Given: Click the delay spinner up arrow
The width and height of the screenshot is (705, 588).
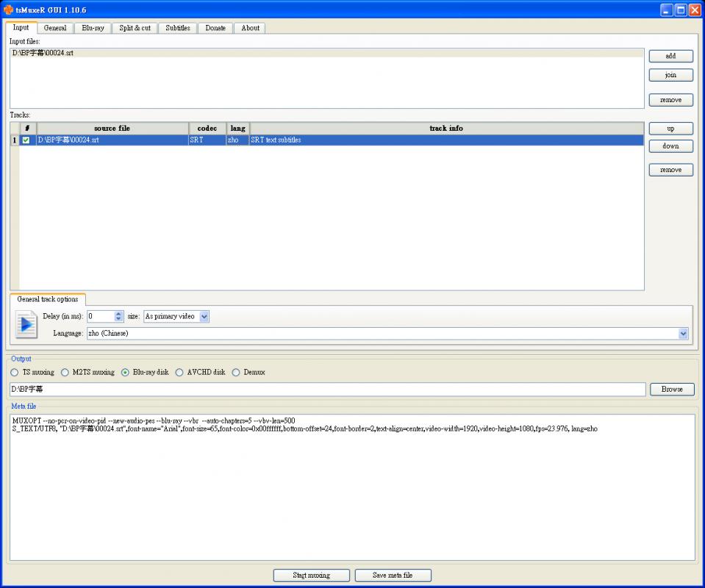Looking at the screenshot, I should click(x=118, y=313).
